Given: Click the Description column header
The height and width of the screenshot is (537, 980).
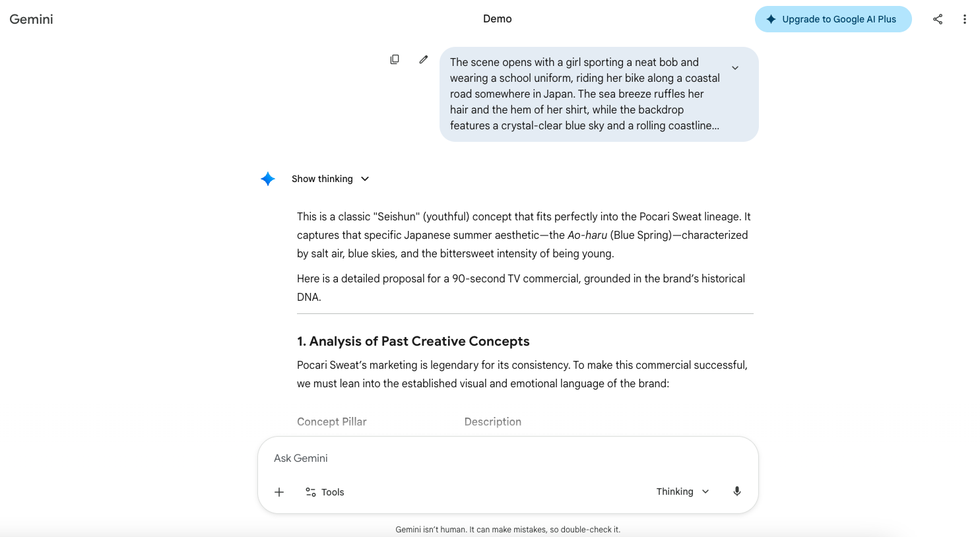Looking at the screenshot, I should click(x=492, y=422).
